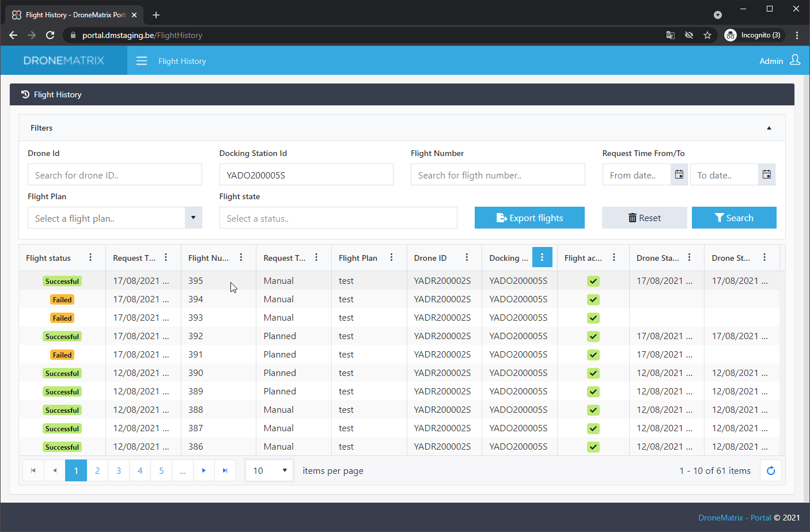This screenshot has height=532, width=810.
Task: Toggle flight accepted checkbox for flight 386
Action: pos(593,447)
